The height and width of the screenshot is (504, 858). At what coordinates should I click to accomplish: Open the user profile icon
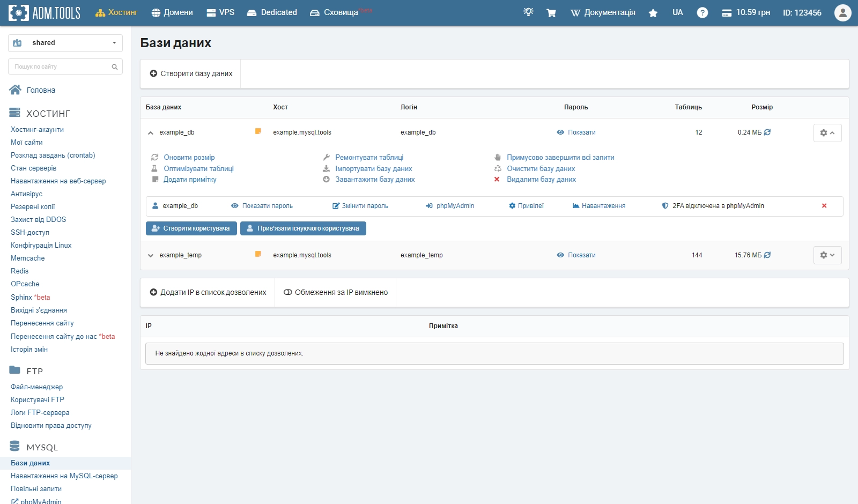pyautogui.click(x=842, y=12)
